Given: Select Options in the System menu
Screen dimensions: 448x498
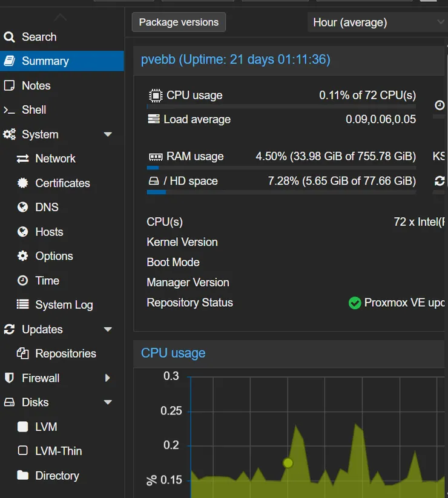Looking at the screenshot, I should click(x=54, y=256).
